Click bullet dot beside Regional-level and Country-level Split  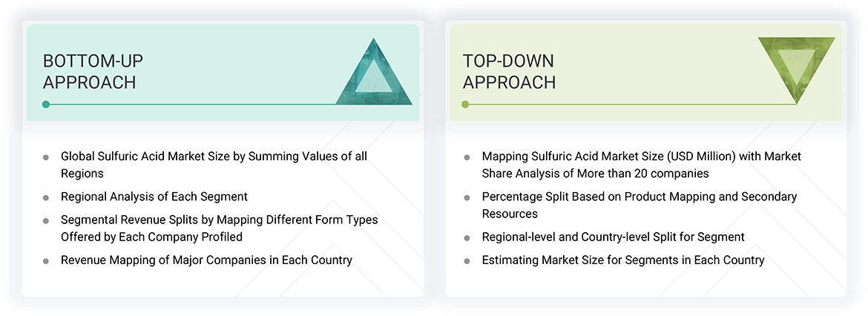[x=467, y=238]
